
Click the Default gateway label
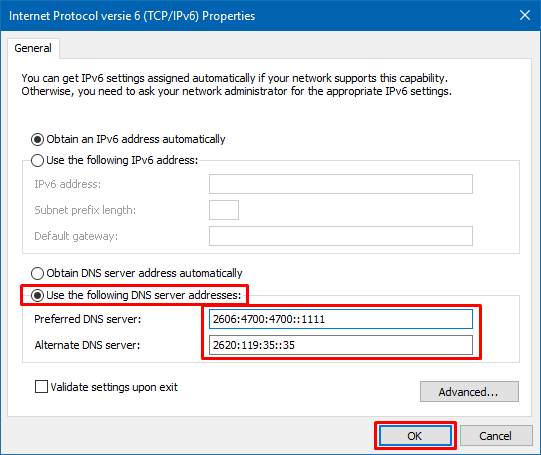[76, 236]
